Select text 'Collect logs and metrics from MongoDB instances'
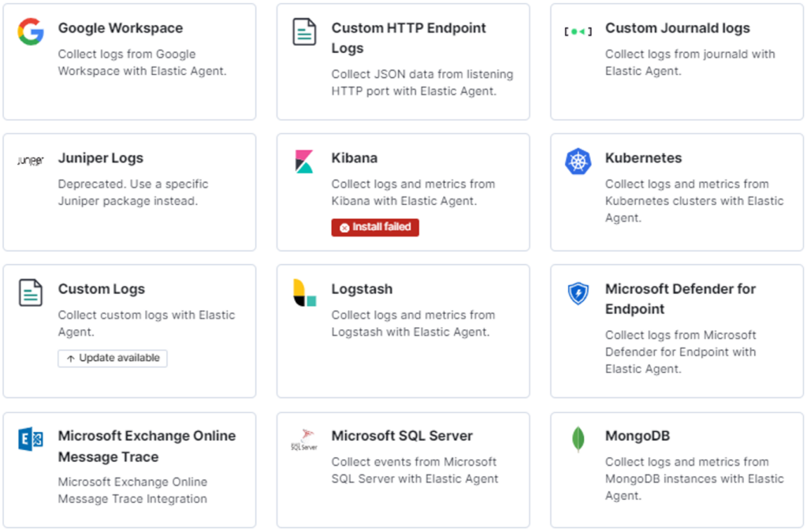 (x=686, y=471)
